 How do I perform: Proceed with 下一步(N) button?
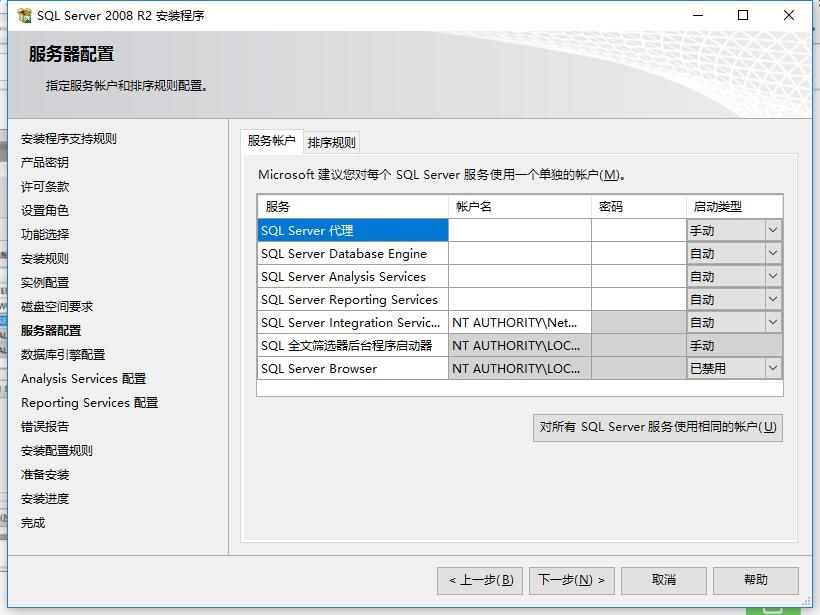(572, 580)
